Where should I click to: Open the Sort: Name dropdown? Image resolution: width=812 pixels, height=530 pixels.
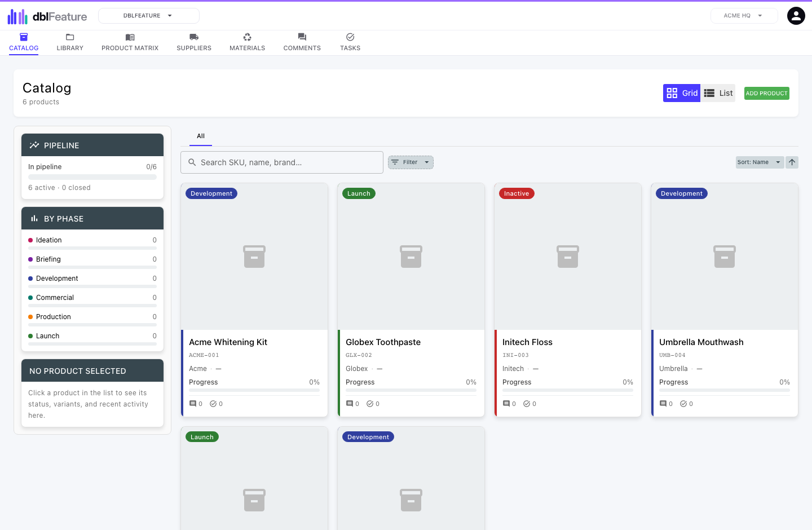(760, 162)
